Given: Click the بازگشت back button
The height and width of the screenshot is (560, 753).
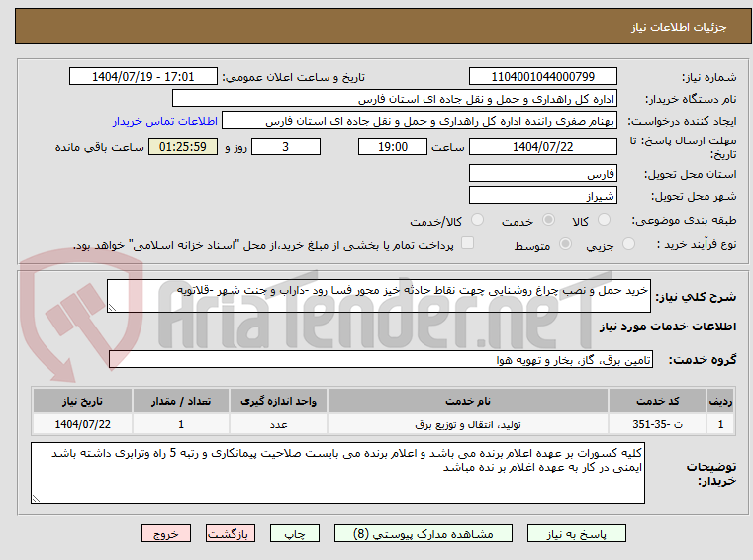Looking at the screenshot, I should click(x=230, y=533).
